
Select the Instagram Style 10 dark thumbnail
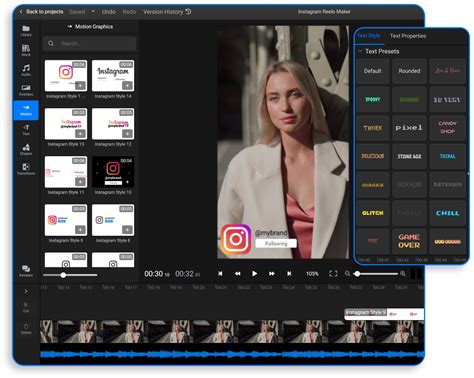(113, 172)
